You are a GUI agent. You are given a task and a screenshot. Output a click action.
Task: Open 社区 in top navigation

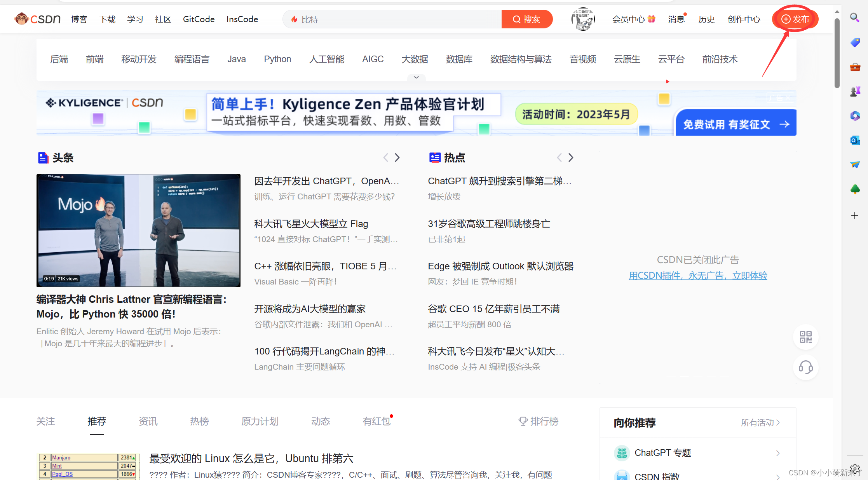click(x=163, y=19)
